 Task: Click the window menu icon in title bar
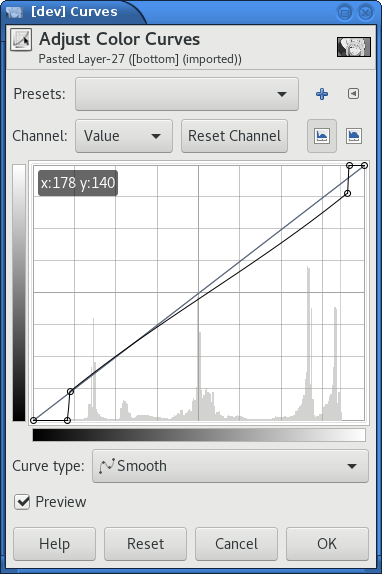click(15, 12)
